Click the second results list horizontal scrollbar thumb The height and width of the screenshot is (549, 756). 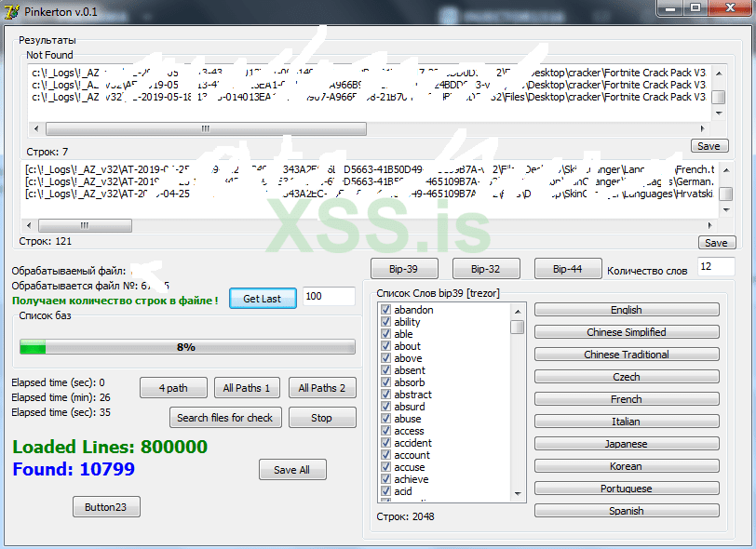[85, 225]
